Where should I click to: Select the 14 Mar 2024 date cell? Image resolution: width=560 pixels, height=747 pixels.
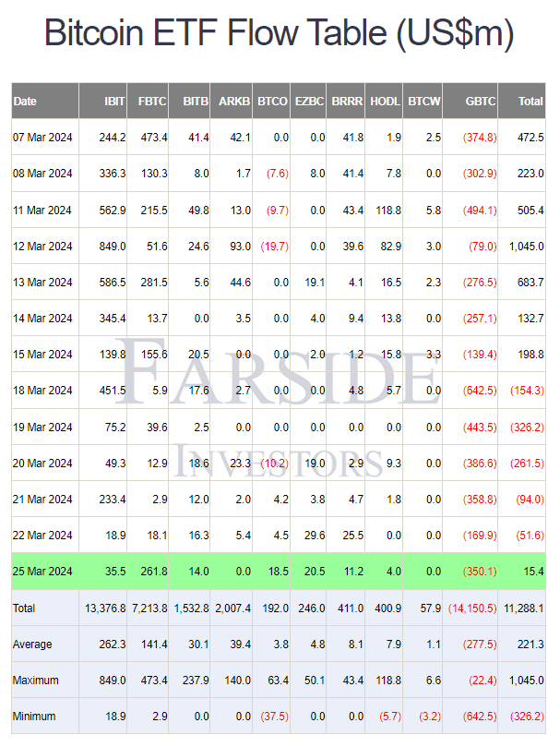pos(45,319)
